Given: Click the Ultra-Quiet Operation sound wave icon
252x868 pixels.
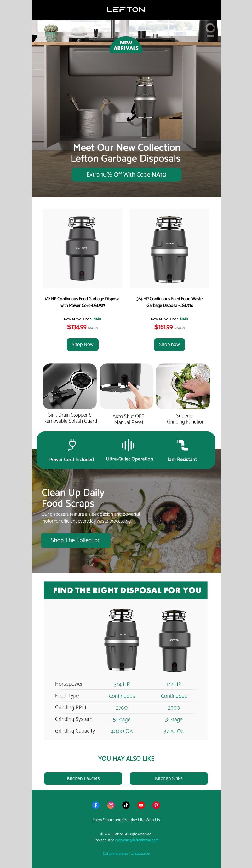Looking at the screenshot, I should [128, 445].
